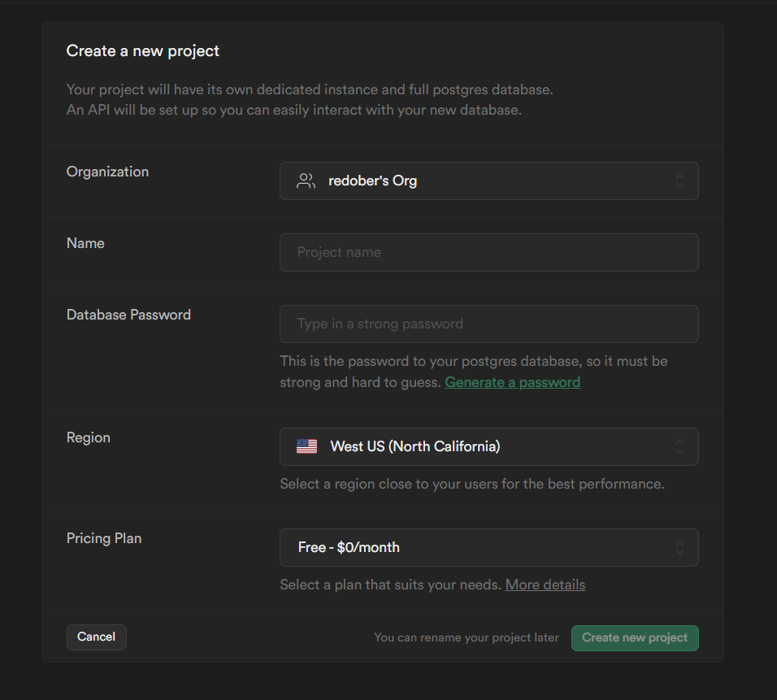Click the Region field label
This screenshot has height=700, width=777.
(88, 437)
